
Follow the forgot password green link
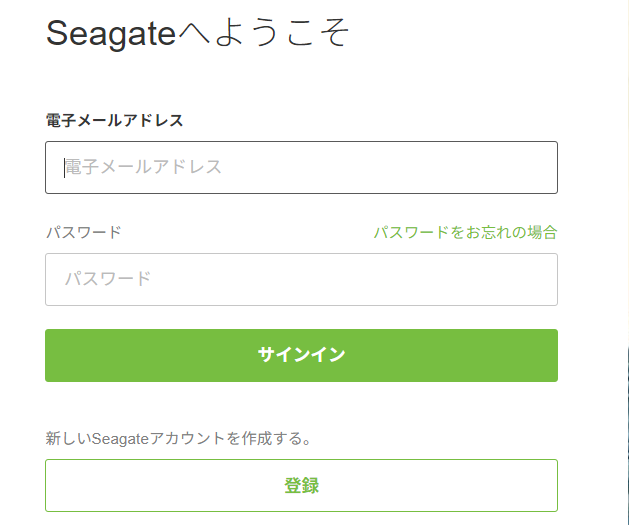(465, 232)
